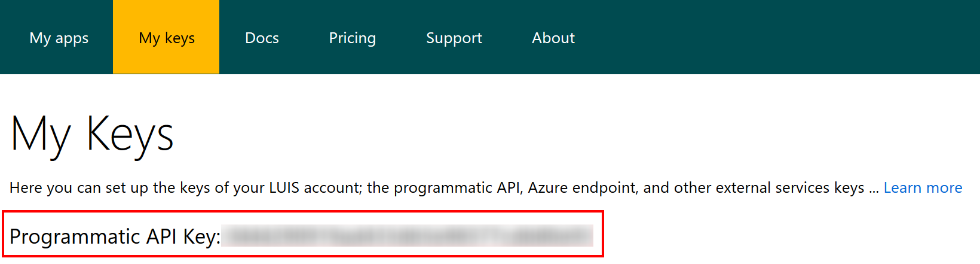Click the red border of the API key box
Image resolution: width=980 pixels, height=264 pixels.
(x=302, y=211)
